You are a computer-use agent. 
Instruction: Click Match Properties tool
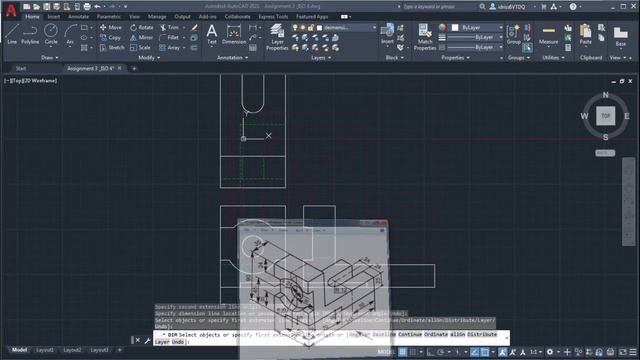(x=425, y=37)
